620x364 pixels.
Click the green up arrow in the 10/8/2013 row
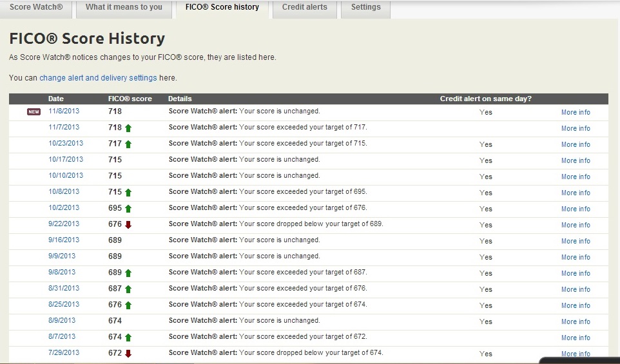click(128, 192)
